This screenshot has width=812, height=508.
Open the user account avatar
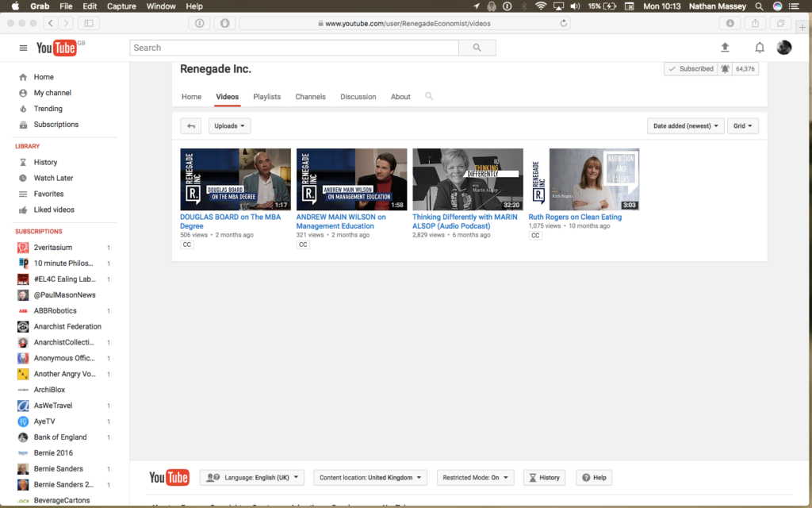[783, 48]
